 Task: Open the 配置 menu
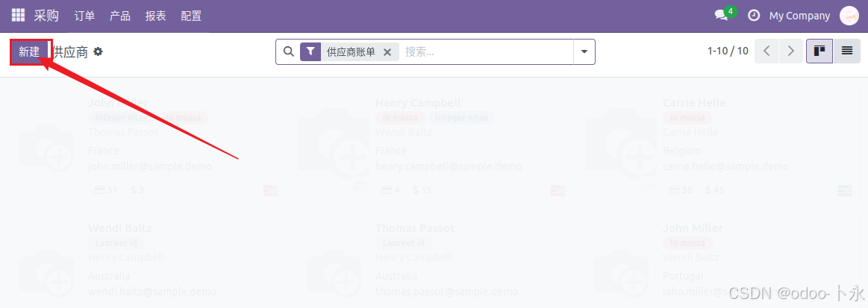[x=191, y=16]
